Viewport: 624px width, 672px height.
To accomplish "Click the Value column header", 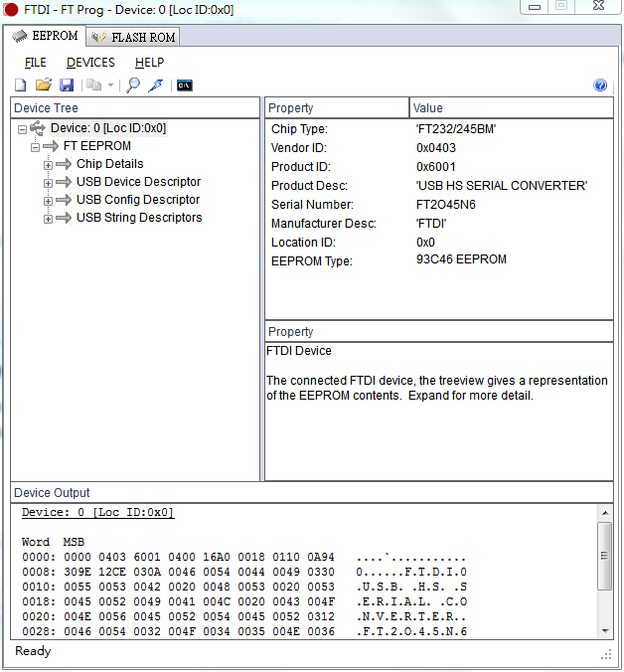I will point(512,108).
